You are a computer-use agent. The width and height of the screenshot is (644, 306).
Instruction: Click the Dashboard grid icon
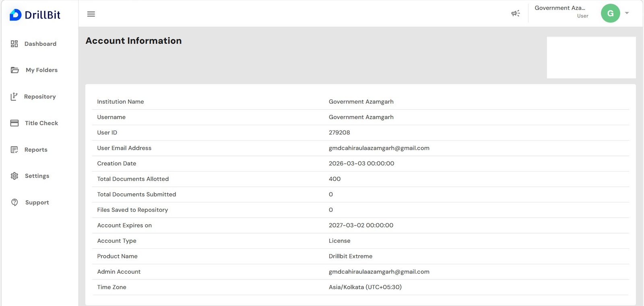tap(14, 44)
